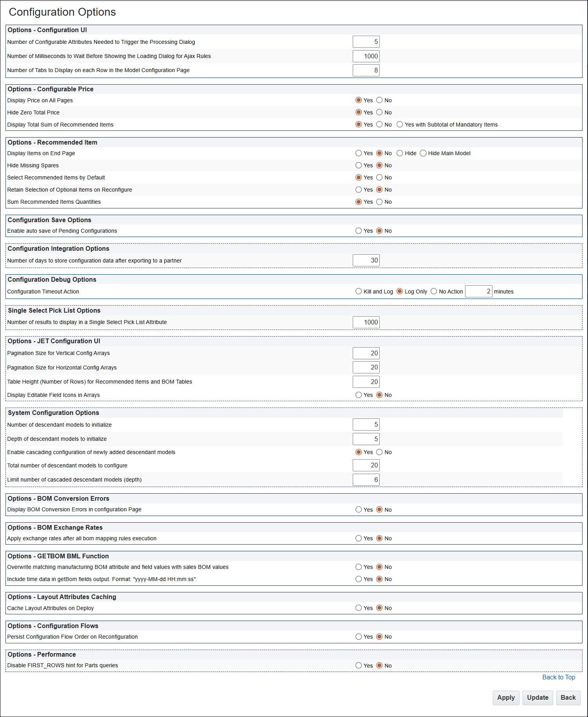Click the Single Select Pick List results field

(366, 322)
